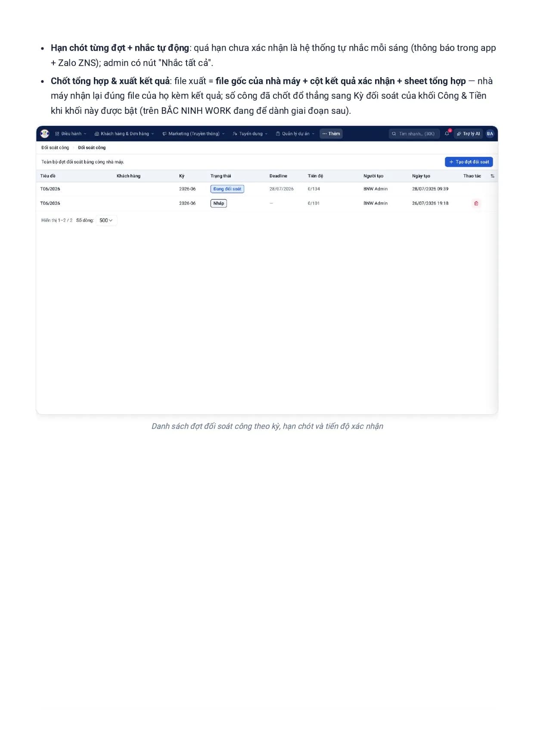This screenshot has height=756, width=534.
Task: Open T06/2026 row with Nháp status
Action: pyautogui.click(x=267, y=203)
